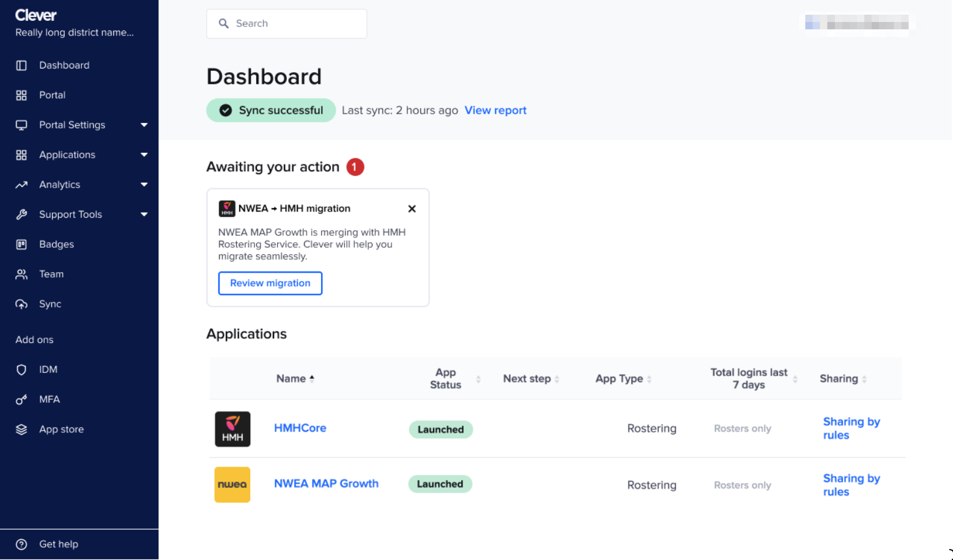Click the Dashboard sidebar icon
The height and width of the screenshot is (560, 953).
(x=21, y=65)
